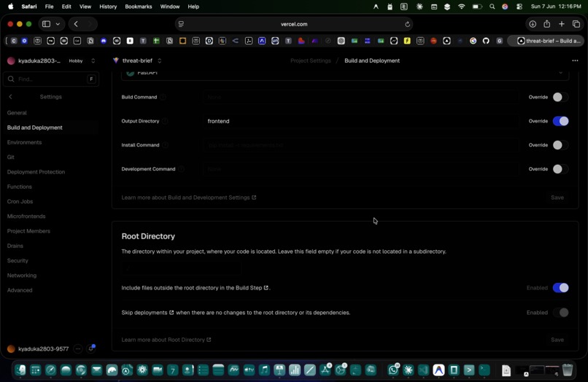This screenshot has width=588, height=382.
Task: Open Learn more about Build and Development Settings
Action: point(189,198)
